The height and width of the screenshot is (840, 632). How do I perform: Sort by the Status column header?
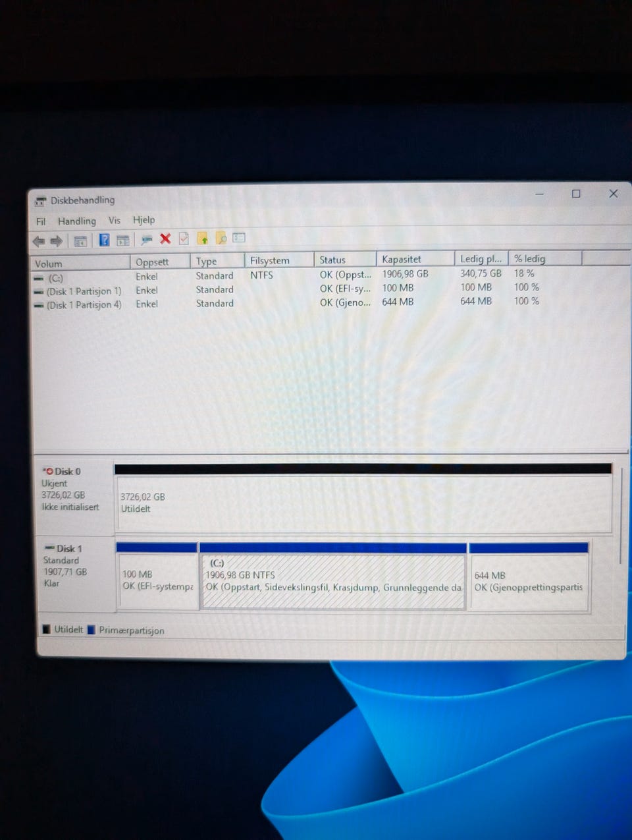click(344, 260)
